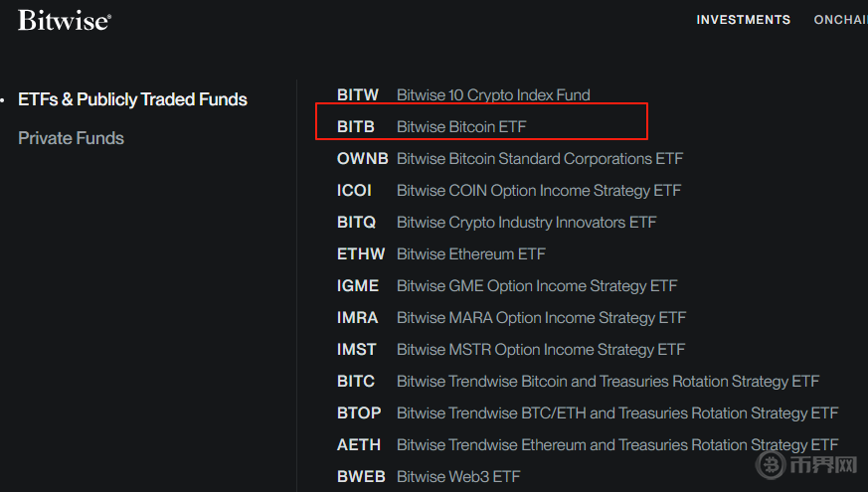868x492 pixels.
Task: Click the BITW ticker symbol
Action: [x=358, y=95]
